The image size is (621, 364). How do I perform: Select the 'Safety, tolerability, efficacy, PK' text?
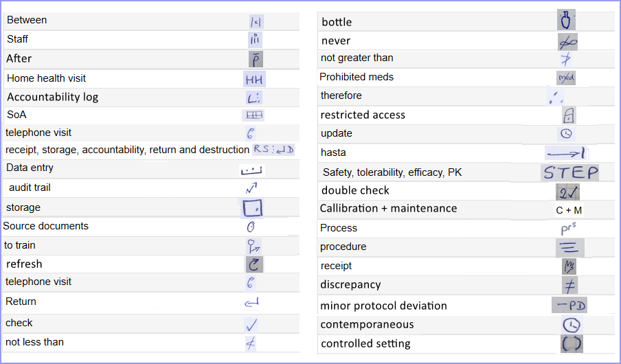tap(392, 172)
